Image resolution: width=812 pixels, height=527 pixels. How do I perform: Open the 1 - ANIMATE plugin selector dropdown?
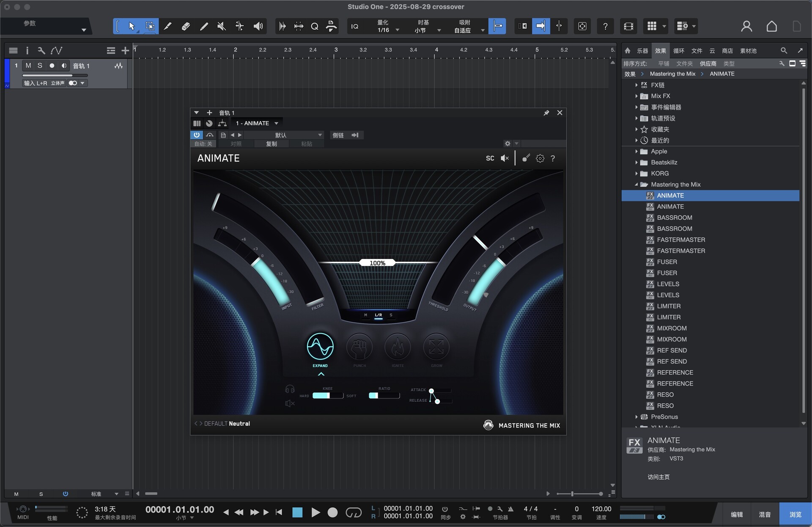257,123
